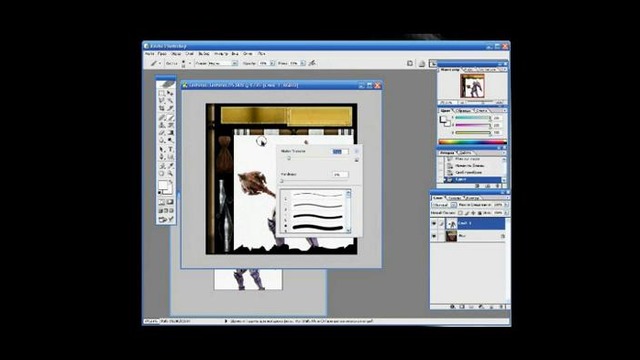The width and height of the screenshot is (640, 360).
Task: Open the Opacity slider arrow in options bar
Action: coord(272,63)
